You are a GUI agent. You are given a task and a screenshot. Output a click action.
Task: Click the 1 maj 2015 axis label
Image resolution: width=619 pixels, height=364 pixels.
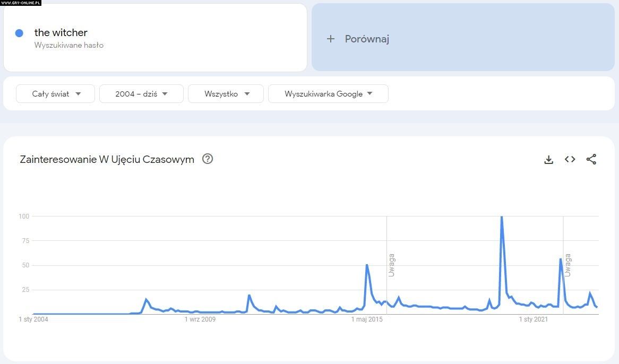click(x=367, y=319)
